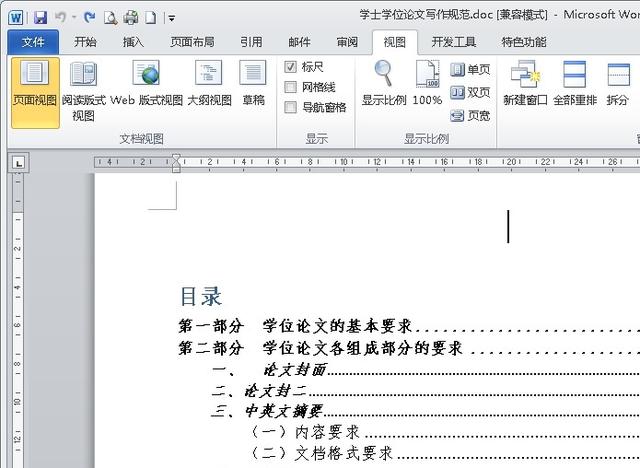
Task: Choose 双页 two pages zoom
Action: click(470, 93)
